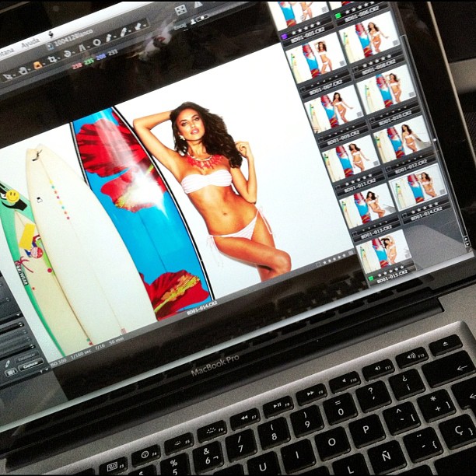Open the Scripts menu icon
The image size is (476, 476).
tap(51, 34)
